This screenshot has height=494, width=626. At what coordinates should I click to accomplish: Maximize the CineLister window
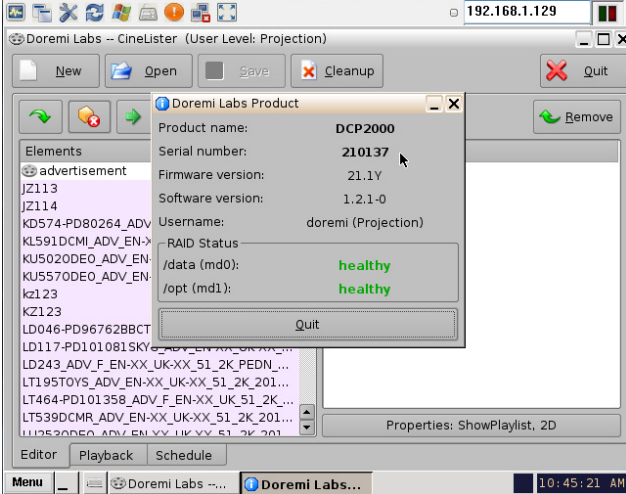[x=603, y=40]
